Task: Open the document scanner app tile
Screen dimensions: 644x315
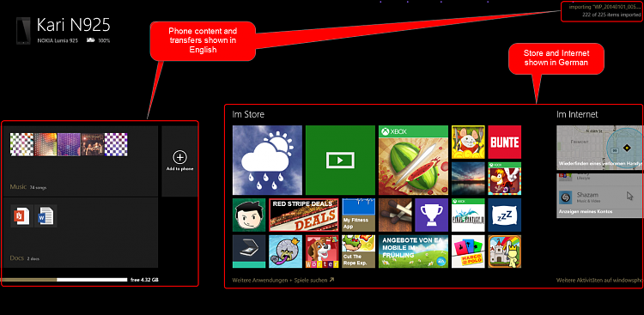Action: [x=249, y=251]
